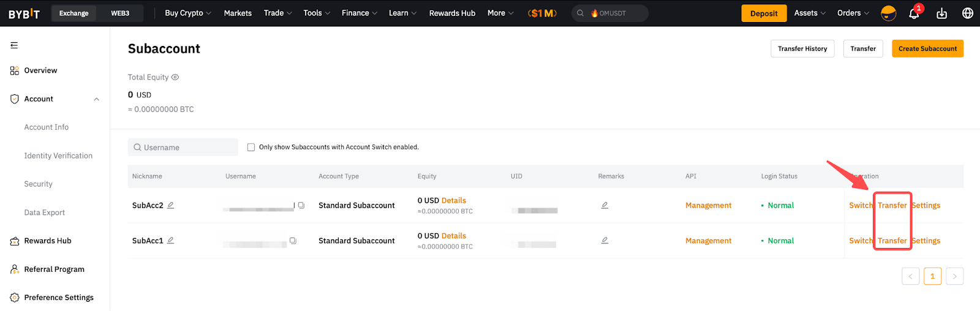Open Markets in the top menu

coord(238,13)
